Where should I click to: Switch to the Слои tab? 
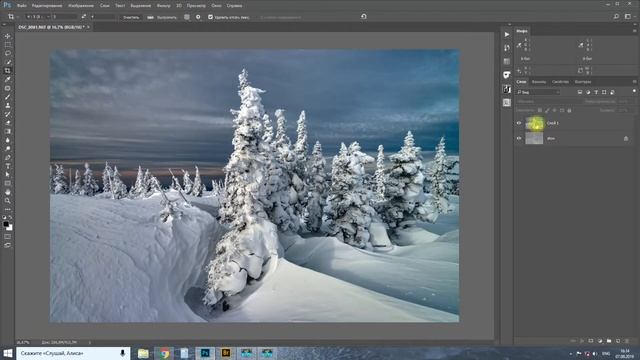[x=521, y=82]
